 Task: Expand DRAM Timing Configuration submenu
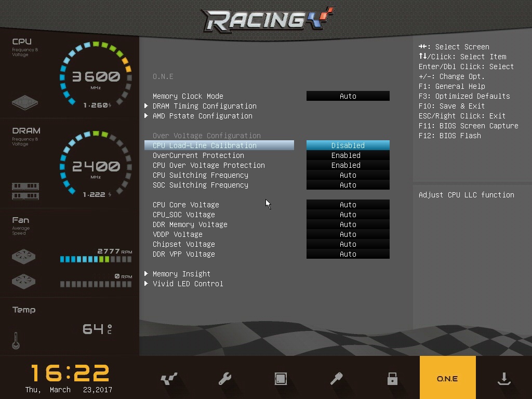click(x=205, y=106)
